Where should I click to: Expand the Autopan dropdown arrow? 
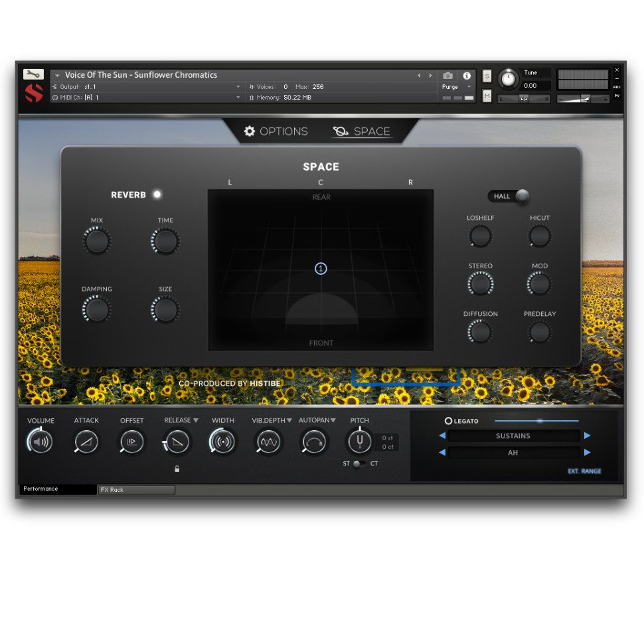click(333, 420)
